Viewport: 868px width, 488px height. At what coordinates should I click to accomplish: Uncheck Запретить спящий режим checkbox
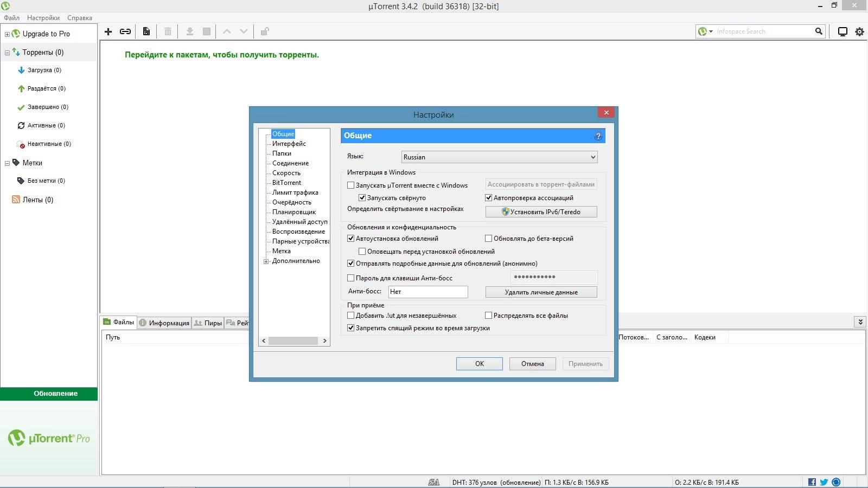[350, 328]
